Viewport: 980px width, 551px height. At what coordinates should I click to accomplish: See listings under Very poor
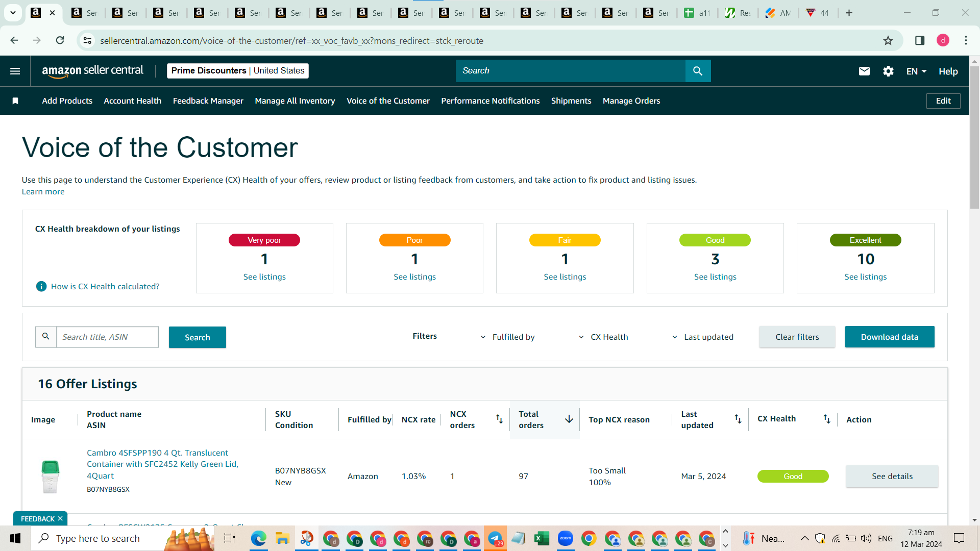264,277
